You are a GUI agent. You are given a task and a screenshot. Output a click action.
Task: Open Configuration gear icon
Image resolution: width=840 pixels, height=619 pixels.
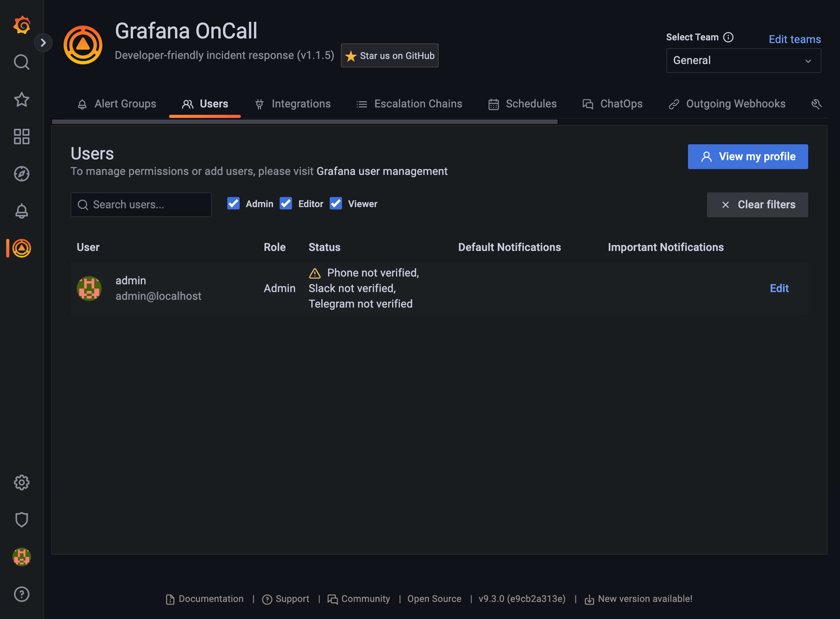(22, 482)
